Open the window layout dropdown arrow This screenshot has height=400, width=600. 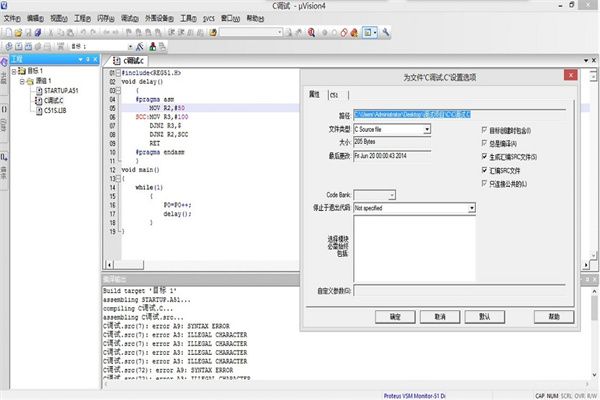(375, 33)
